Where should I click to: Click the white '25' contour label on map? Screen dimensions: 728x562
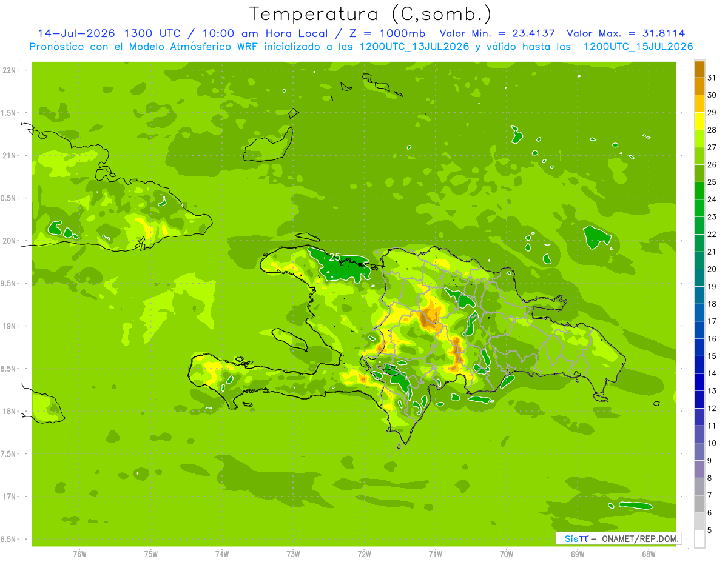[335, 257]
